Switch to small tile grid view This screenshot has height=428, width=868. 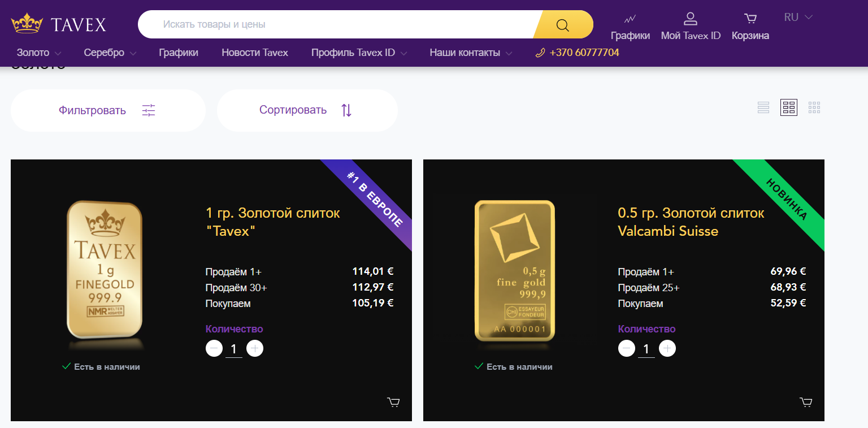[814, 107]
